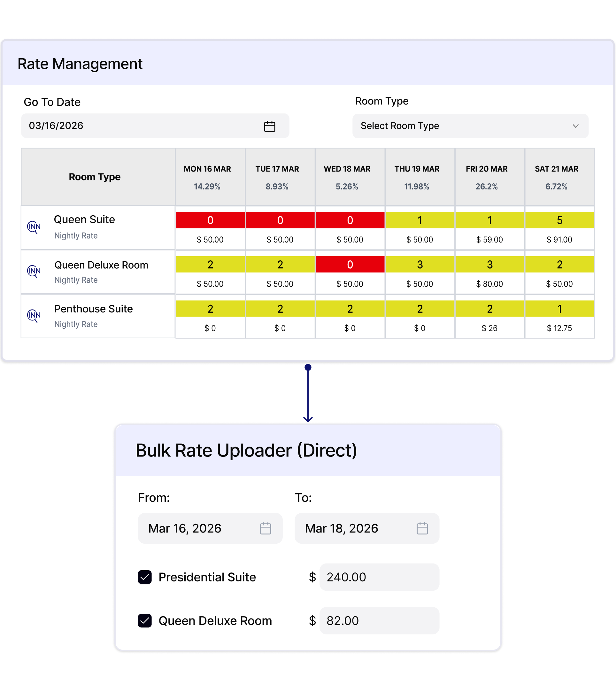Image resolution: width=616 pixels, height=690 pixels.
Task: Click Queen Deluxe Room Saturday rate $ 50.00
Action: coord(559,284)
